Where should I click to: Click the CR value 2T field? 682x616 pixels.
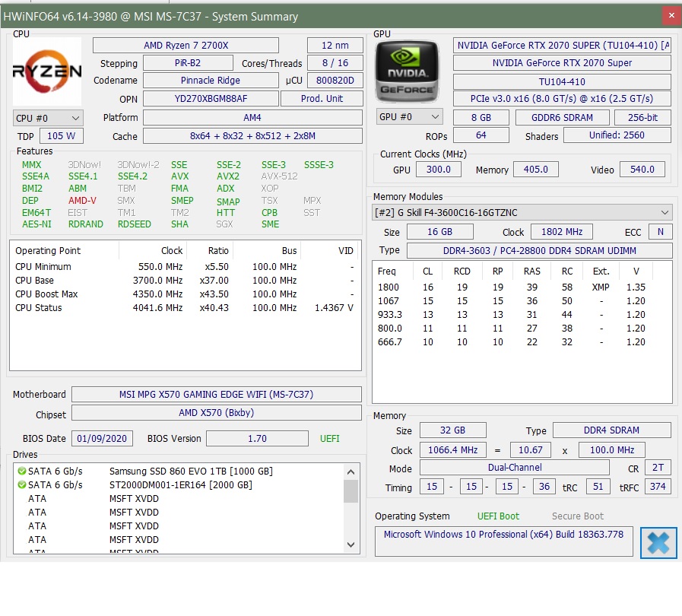click(x=658, y=468)
